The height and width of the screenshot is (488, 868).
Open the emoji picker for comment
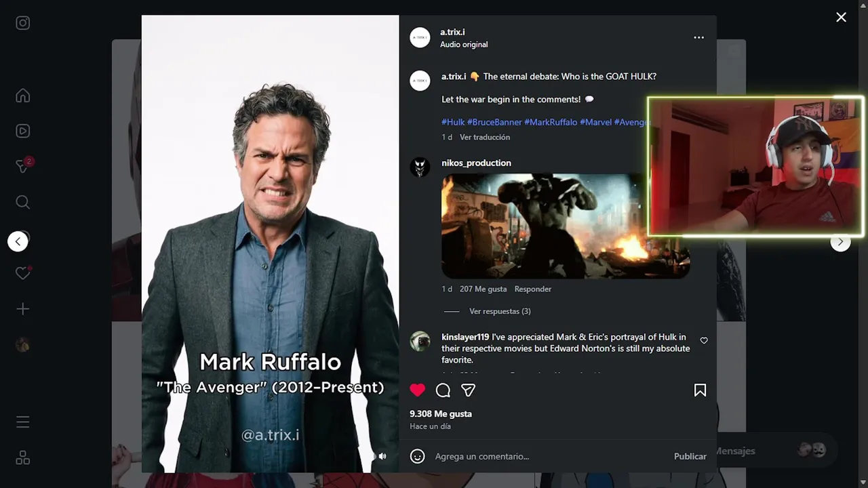coord(418,456)
